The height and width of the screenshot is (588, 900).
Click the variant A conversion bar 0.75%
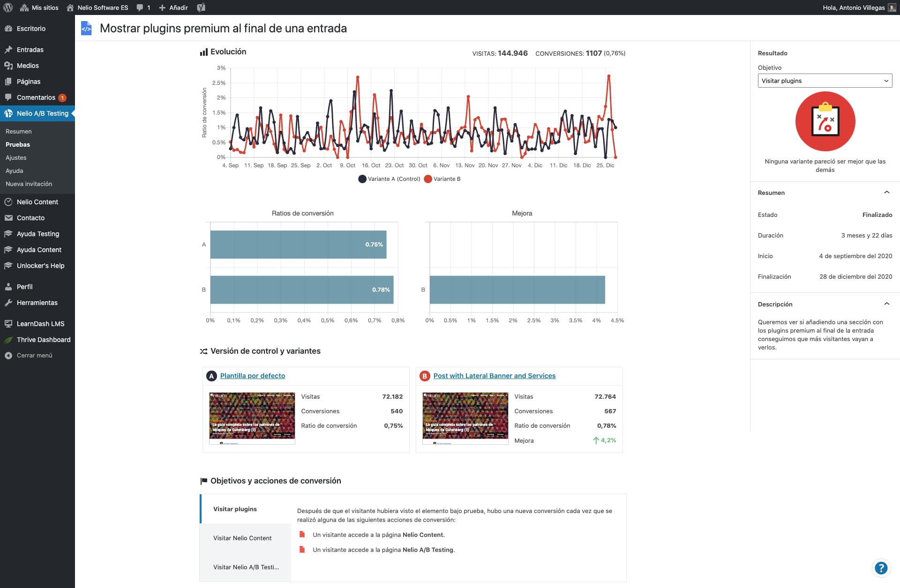[298, 245]
